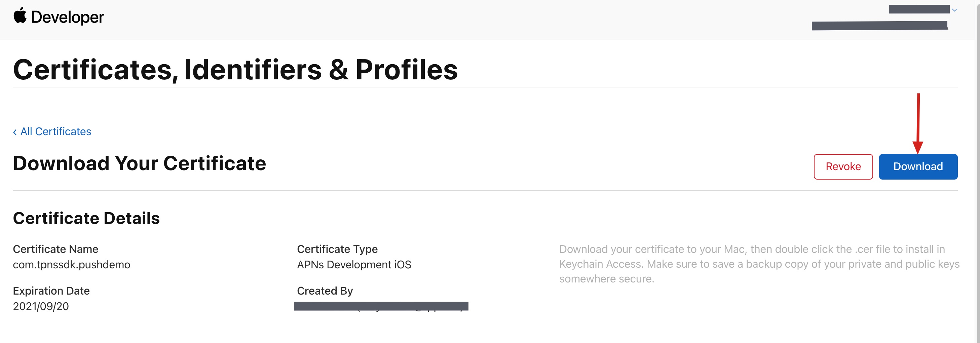Image resolution: width=980 pixels, height=343 pixels.
Task: Download the certificate with the blue button
Action: pos(917,166)
